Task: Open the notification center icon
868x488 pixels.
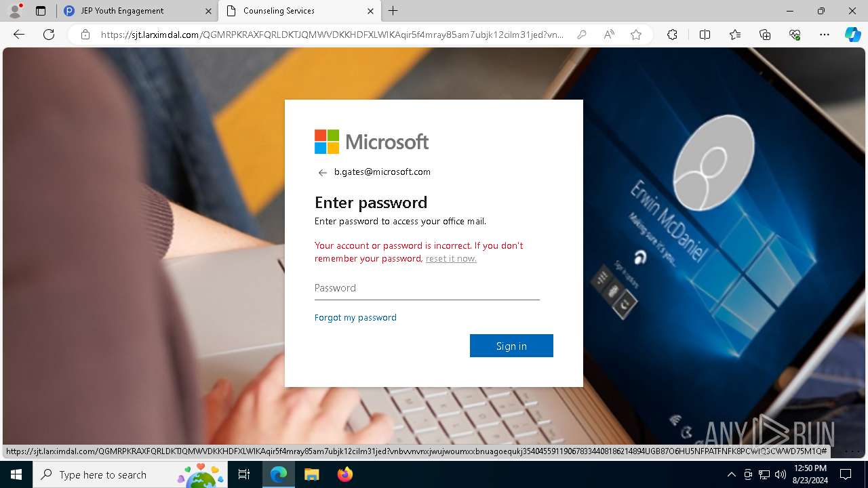Action: pyautogui.click(x=846, y=474)
